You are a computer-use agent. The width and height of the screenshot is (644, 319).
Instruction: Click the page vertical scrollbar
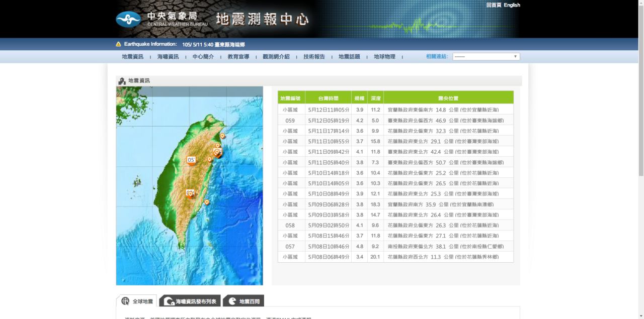pyautogui.click(x=640, y=100)
